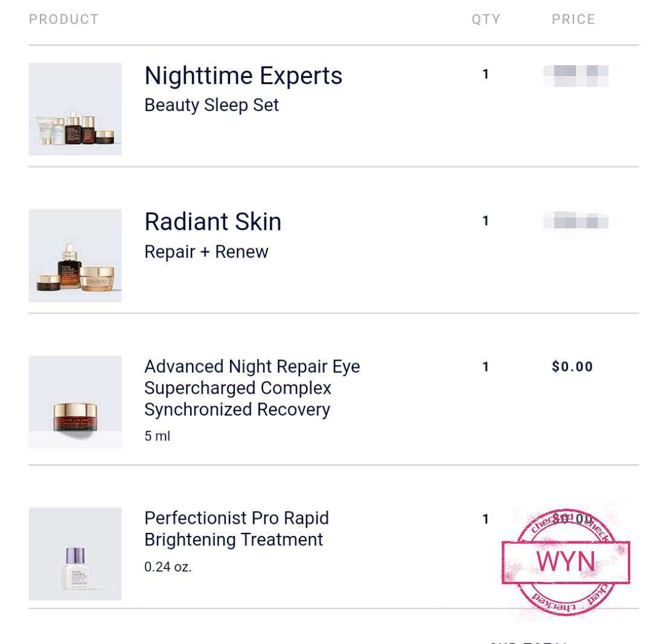Click the $0.00 price of eye complex

pos(572,367)
